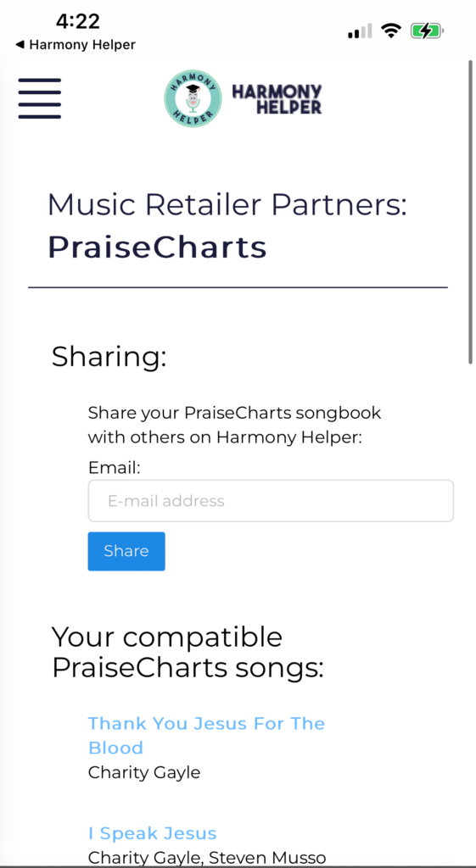Tap the Wi-Fi status icon
The image size is (476, 868).
coord(391,31)
